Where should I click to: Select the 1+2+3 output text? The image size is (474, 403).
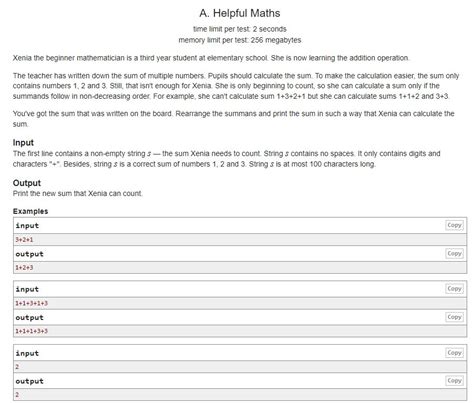coord(24,268)
